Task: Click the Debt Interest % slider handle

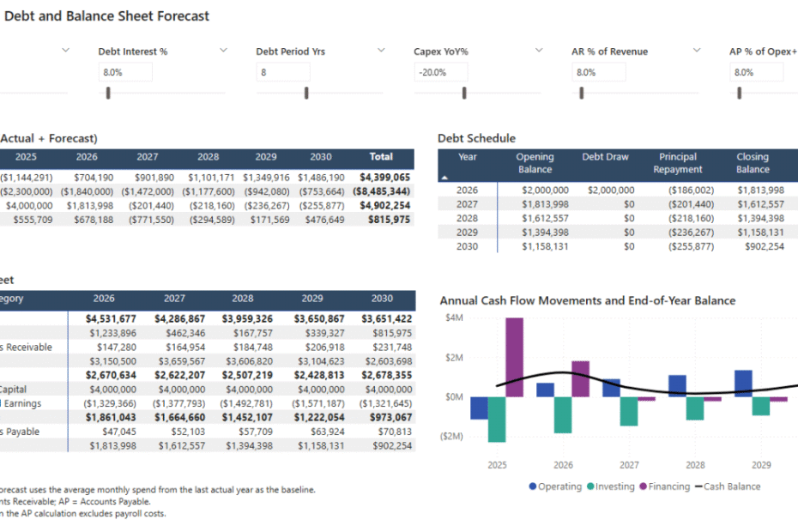Action: tap(107, 92)
